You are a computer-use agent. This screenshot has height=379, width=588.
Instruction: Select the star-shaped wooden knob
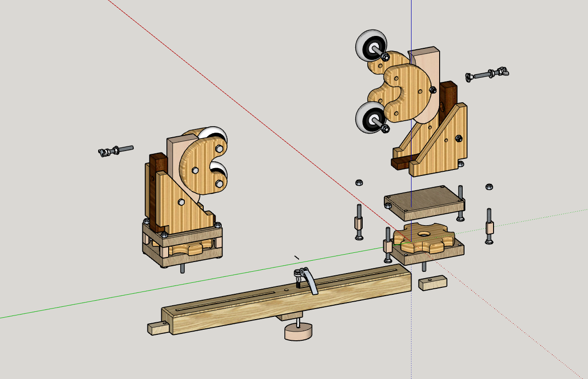pos(424,238)
